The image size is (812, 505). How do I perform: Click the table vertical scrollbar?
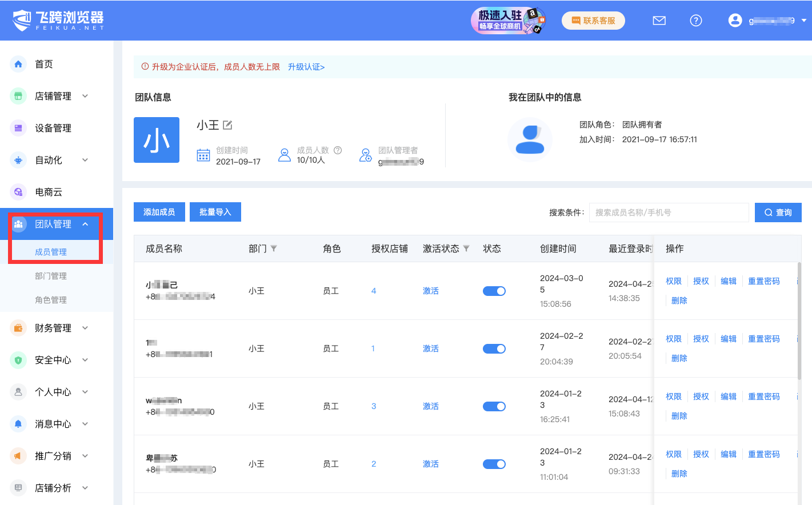coord(799,320)
